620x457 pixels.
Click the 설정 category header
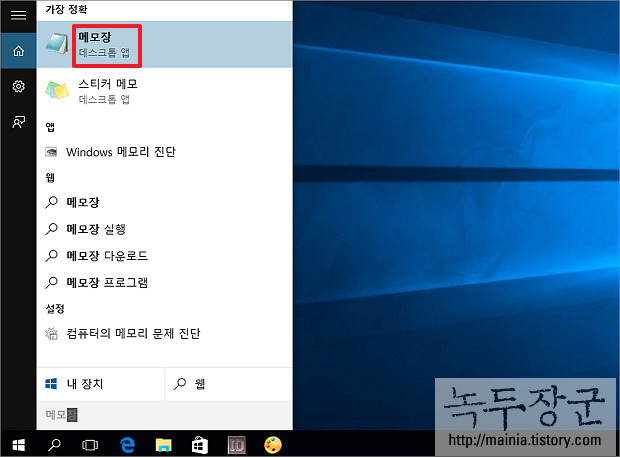point(55,308)
